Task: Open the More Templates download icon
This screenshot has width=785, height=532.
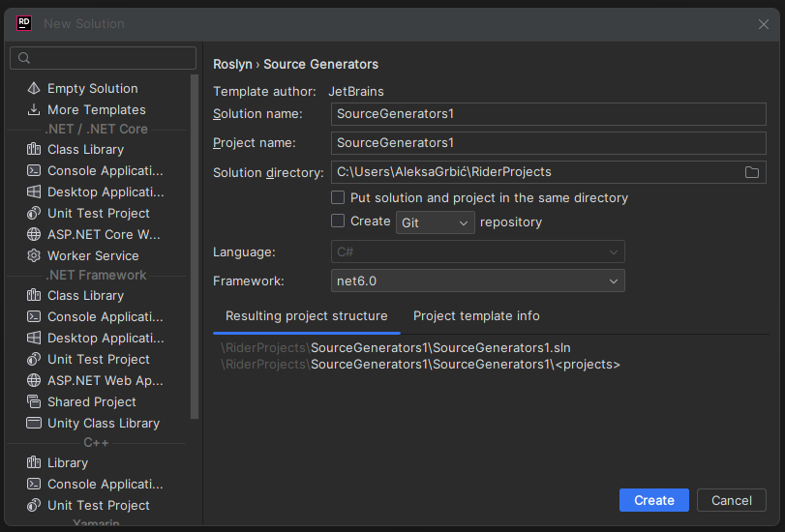Action: pyautogui.click(x=34, y=109)
